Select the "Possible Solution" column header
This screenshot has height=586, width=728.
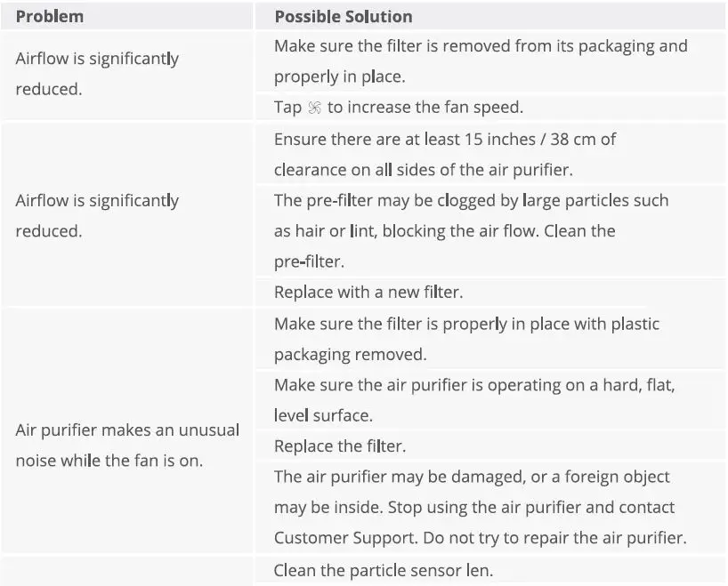coord(343,17)
